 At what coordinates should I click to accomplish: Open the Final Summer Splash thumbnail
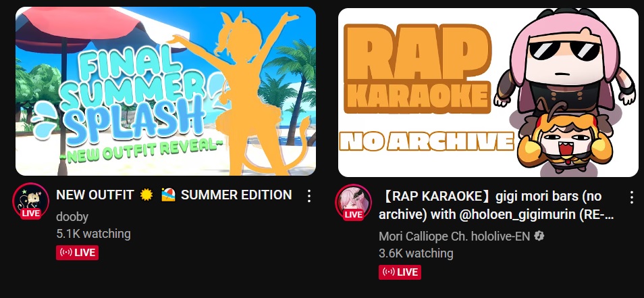(x=165, y=91)
